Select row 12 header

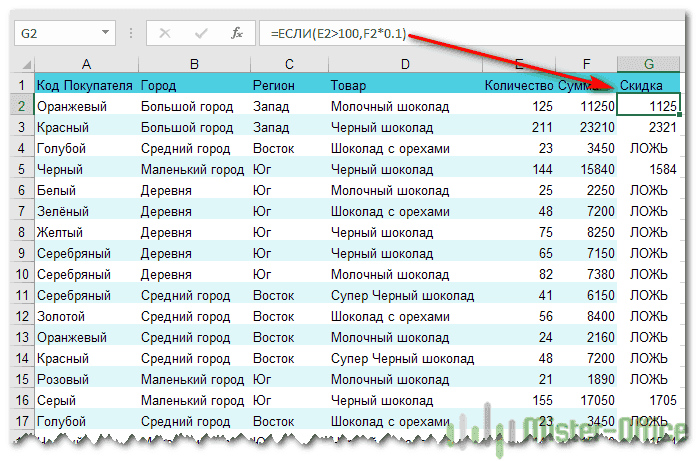(21, 316)
